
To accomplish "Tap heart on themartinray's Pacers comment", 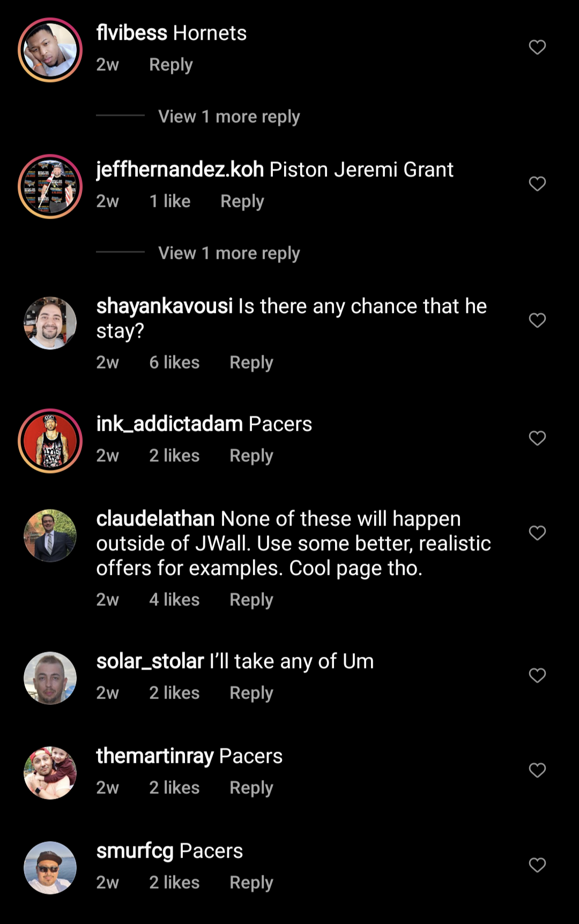I will coord(537,770).
